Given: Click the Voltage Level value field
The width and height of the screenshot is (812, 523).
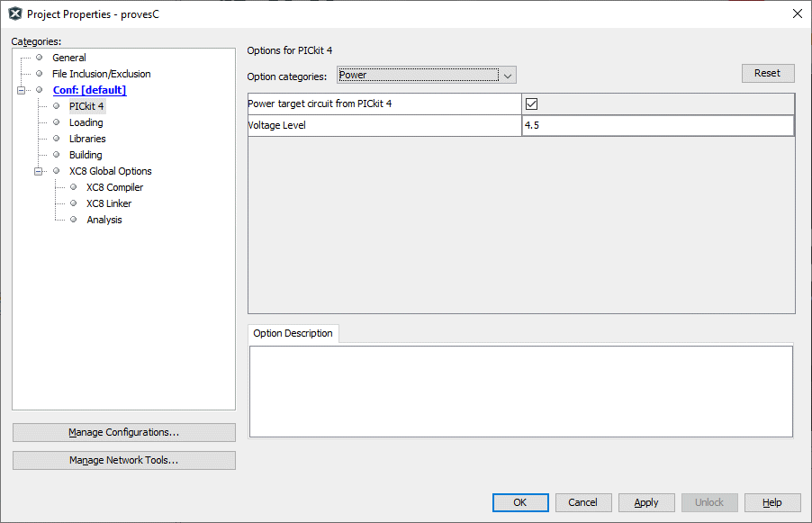Looking at the screenshot, I should point(657,126).
